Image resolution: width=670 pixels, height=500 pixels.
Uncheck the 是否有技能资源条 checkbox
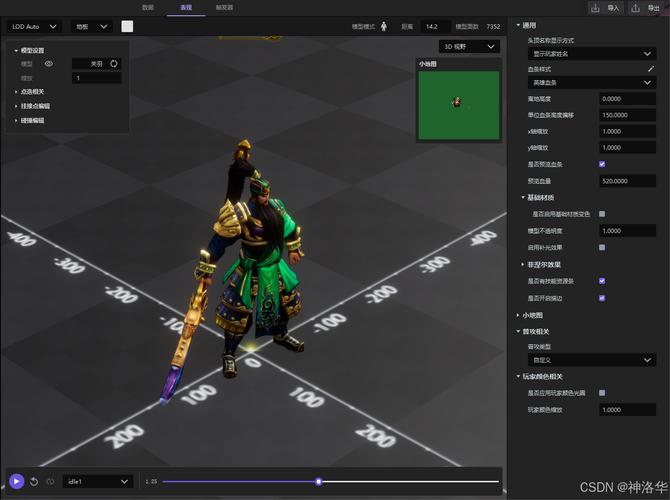[x=602, y=281]
